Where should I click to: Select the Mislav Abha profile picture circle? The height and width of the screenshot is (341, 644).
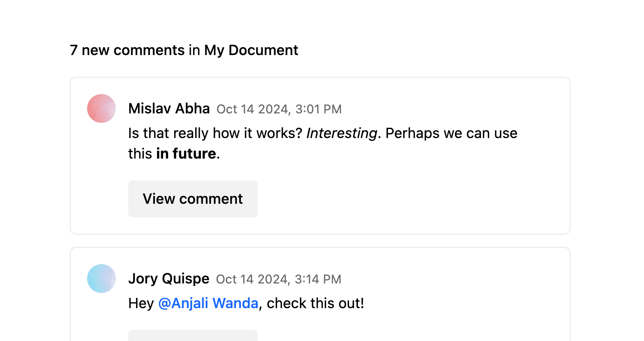pyautogui.click(x=101, y=108)
